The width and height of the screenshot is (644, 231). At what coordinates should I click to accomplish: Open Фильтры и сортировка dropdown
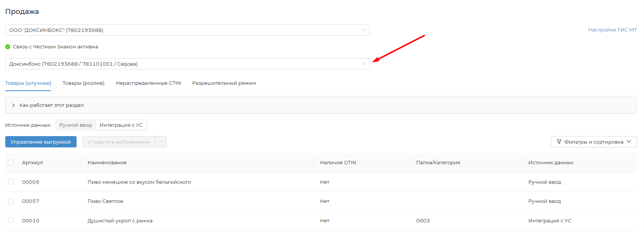[593, 142]
